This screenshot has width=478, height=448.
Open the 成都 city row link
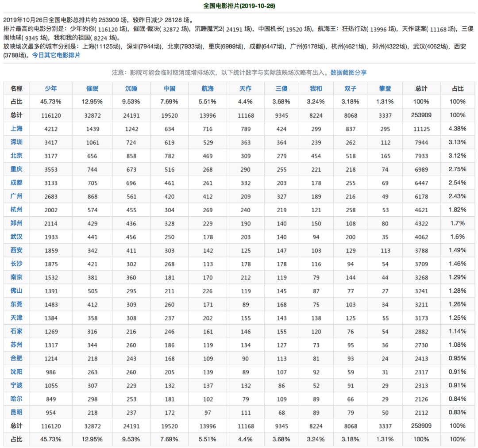[x=16, y=182]
